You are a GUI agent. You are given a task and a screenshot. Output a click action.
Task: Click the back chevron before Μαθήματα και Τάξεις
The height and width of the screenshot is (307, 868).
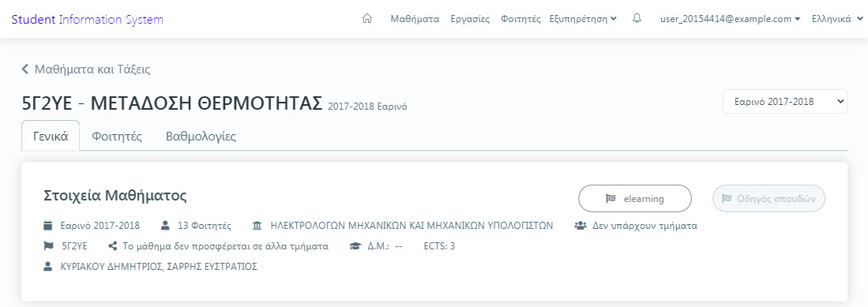pos(25,69)
